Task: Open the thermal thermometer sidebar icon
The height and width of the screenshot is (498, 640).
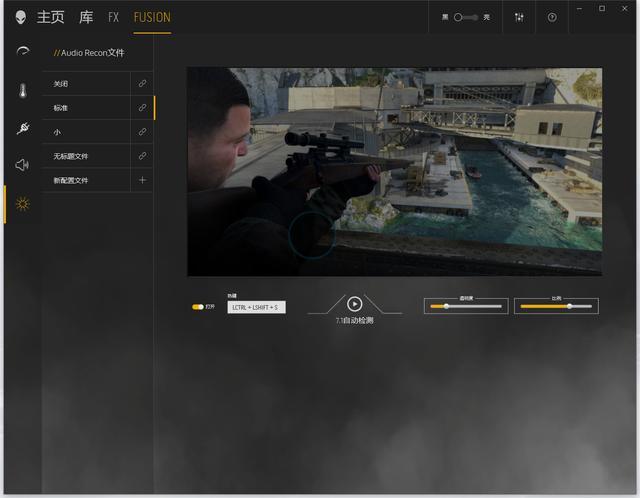Action: [23, 90]
